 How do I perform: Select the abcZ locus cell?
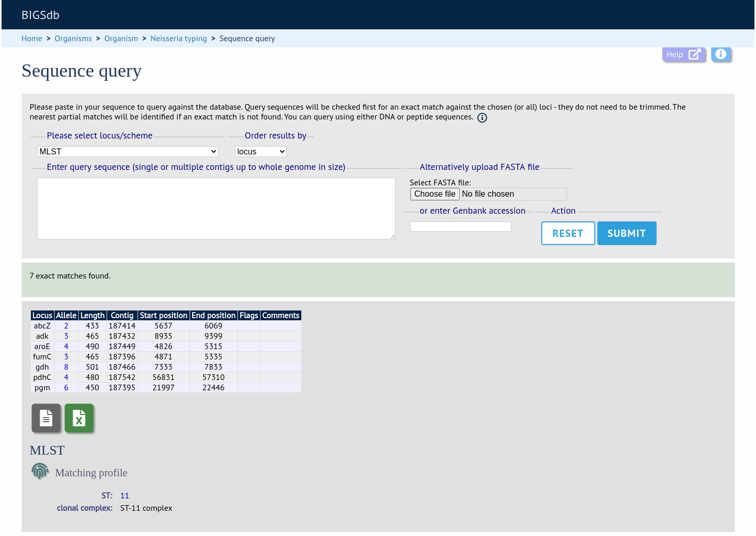point(42,326)
